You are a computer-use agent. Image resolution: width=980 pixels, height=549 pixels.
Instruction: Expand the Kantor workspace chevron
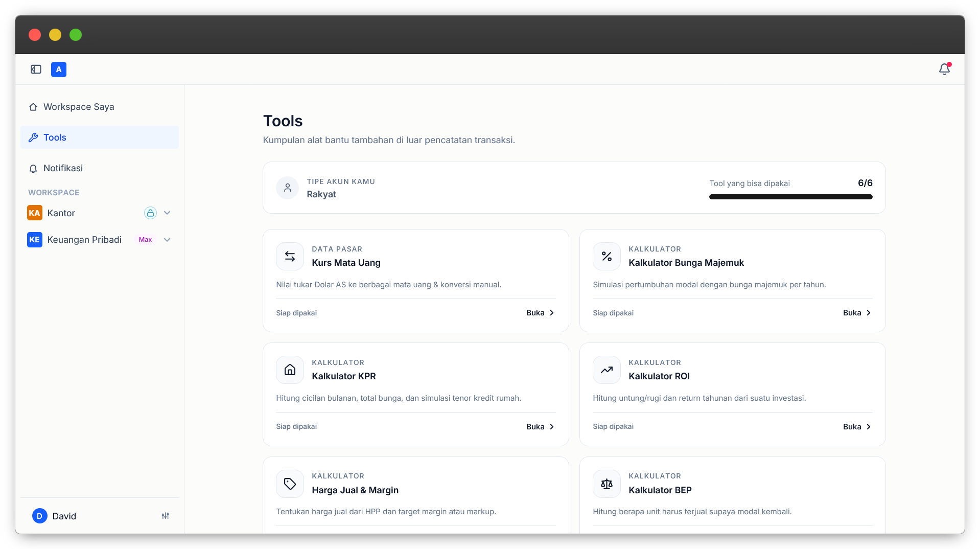[167, 213]
